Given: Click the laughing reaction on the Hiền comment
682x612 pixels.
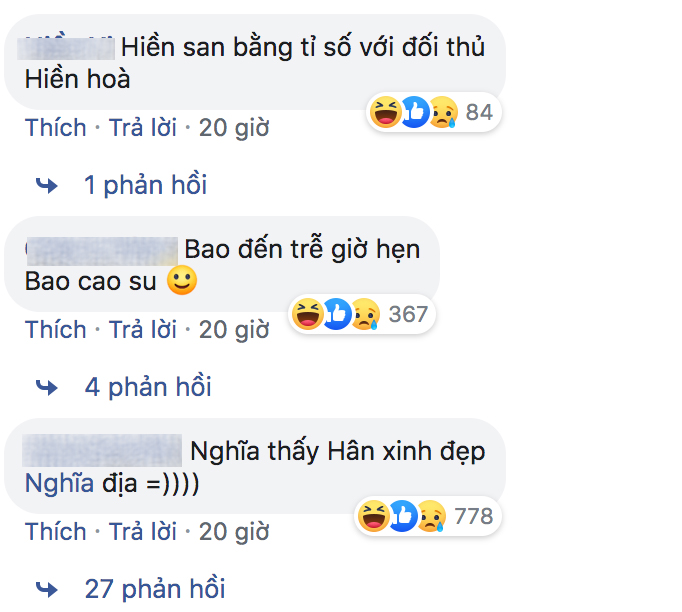Looking at the screenshot, I should point(384,113).
